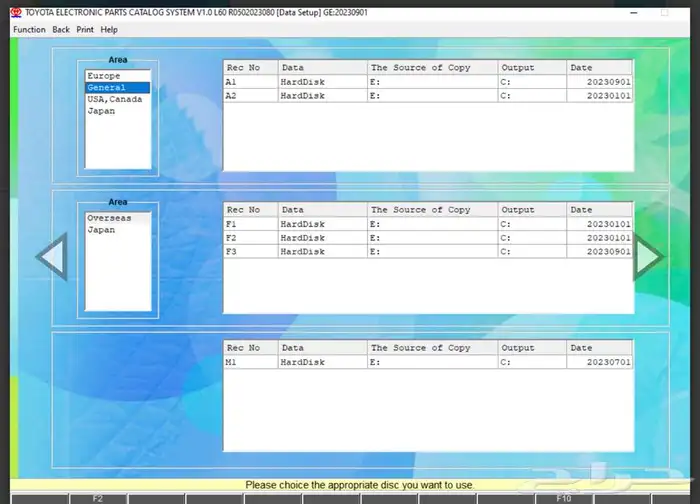The width and height of the screenshot is (700, 504).
Task: Open the Function menu
Action: tap(29, 29)
